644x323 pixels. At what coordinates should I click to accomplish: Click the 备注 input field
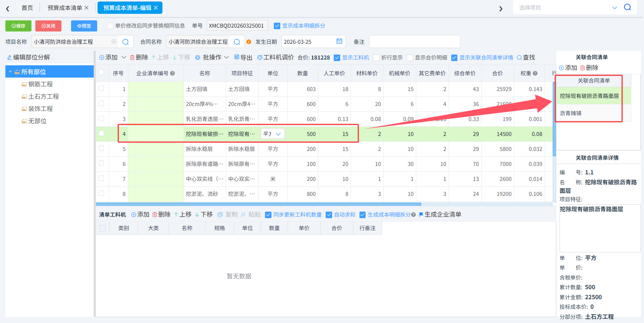click(415, 41)
